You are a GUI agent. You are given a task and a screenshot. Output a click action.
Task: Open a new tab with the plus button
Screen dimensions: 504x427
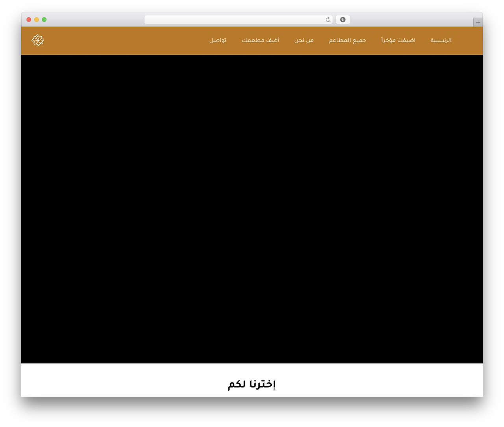click(478, 22)
